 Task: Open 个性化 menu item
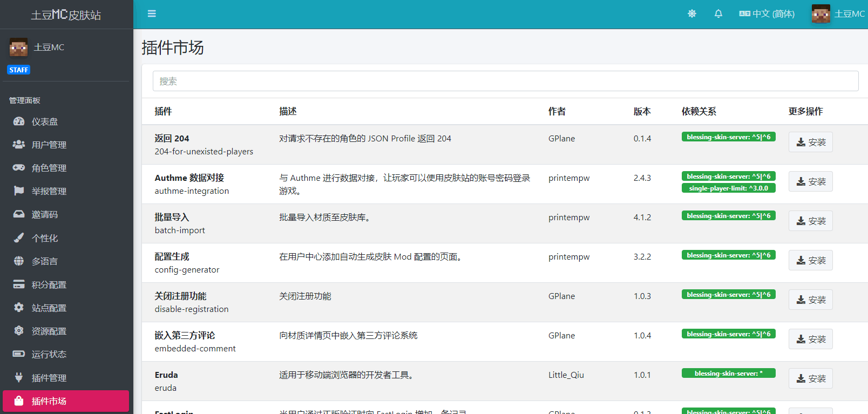66,237
